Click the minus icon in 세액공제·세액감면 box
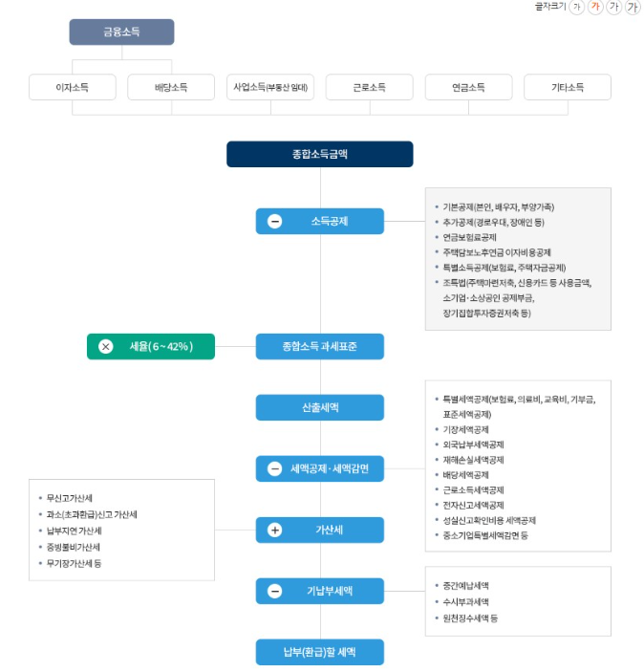This screenshot has height=672, width=644. 274,468
